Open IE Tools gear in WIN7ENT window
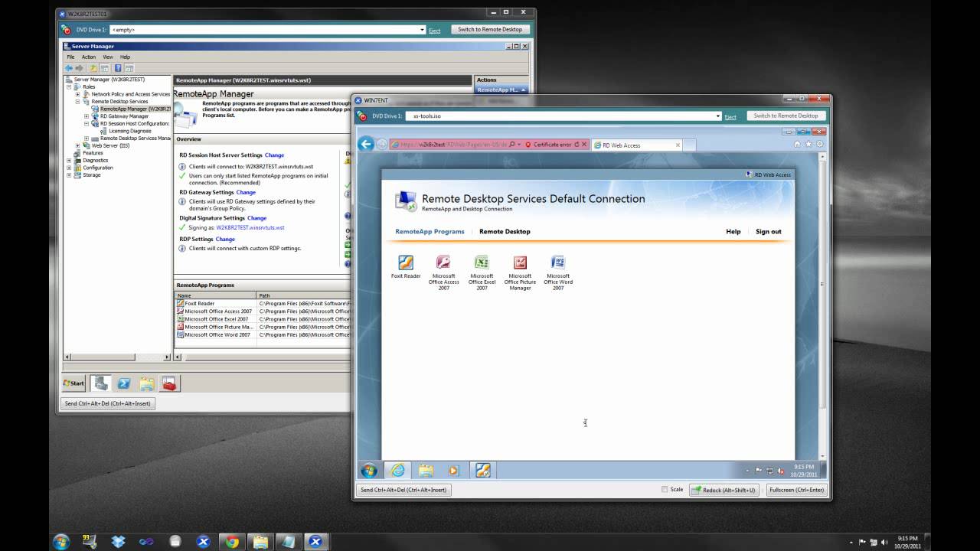 click(x=819, y=144)
